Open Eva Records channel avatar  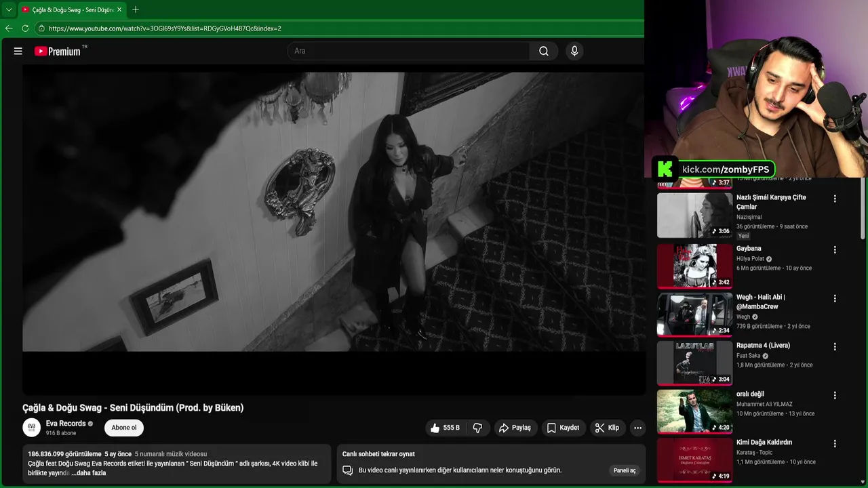(31, 427)
